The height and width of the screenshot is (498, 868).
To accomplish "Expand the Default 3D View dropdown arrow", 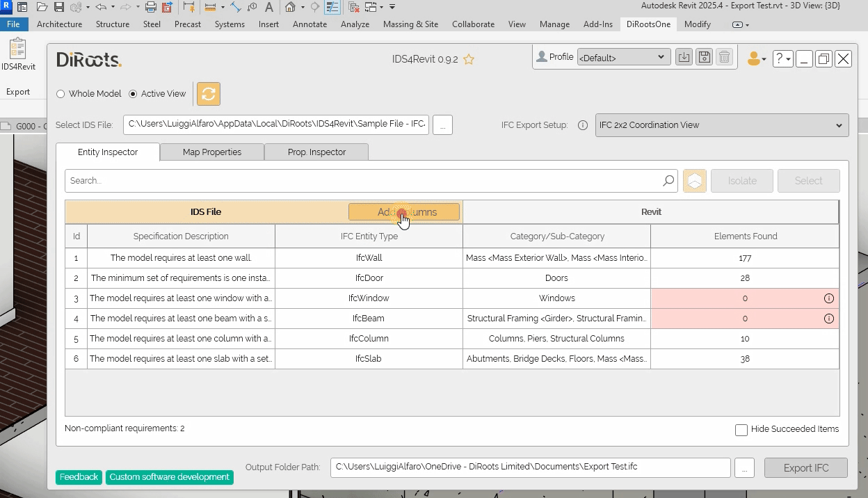I will click(x=303, y=7).
